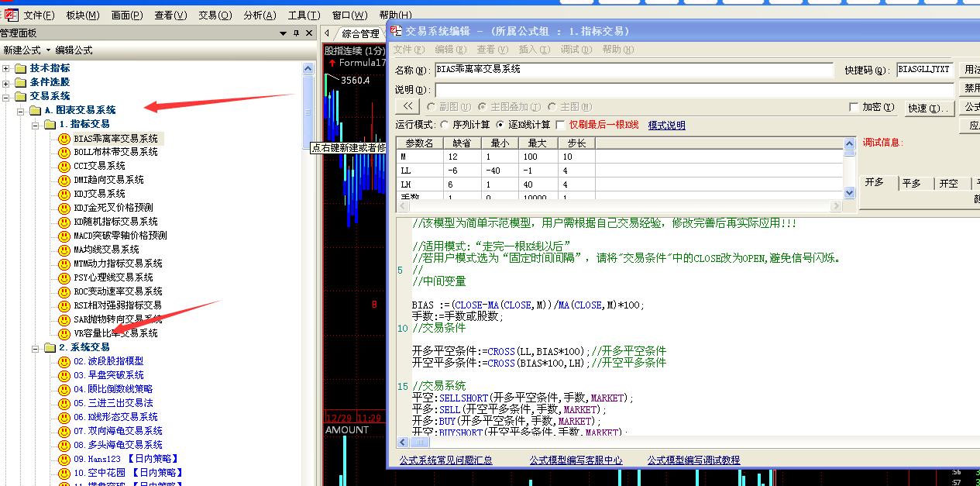Viewport: 980px width, 486px height.
Task: Choose the 主图叠加 radio option
Action: point(483,107)
